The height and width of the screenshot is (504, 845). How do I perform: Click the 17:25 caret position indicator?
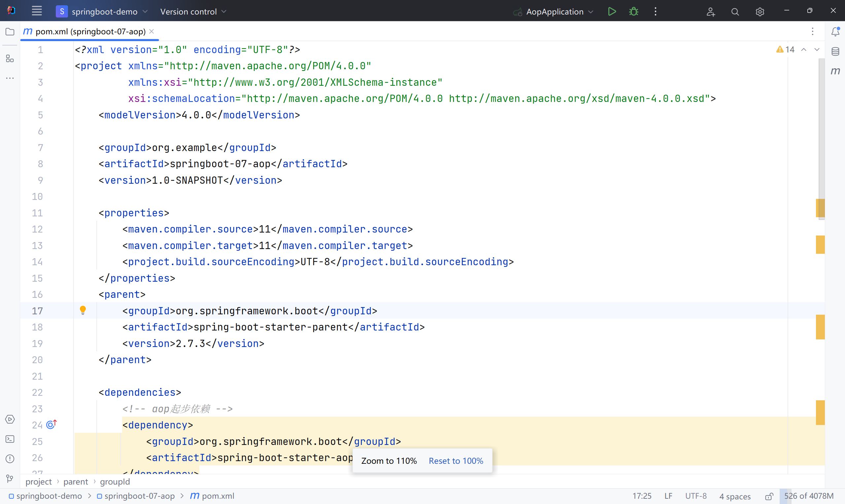(642, 496)
